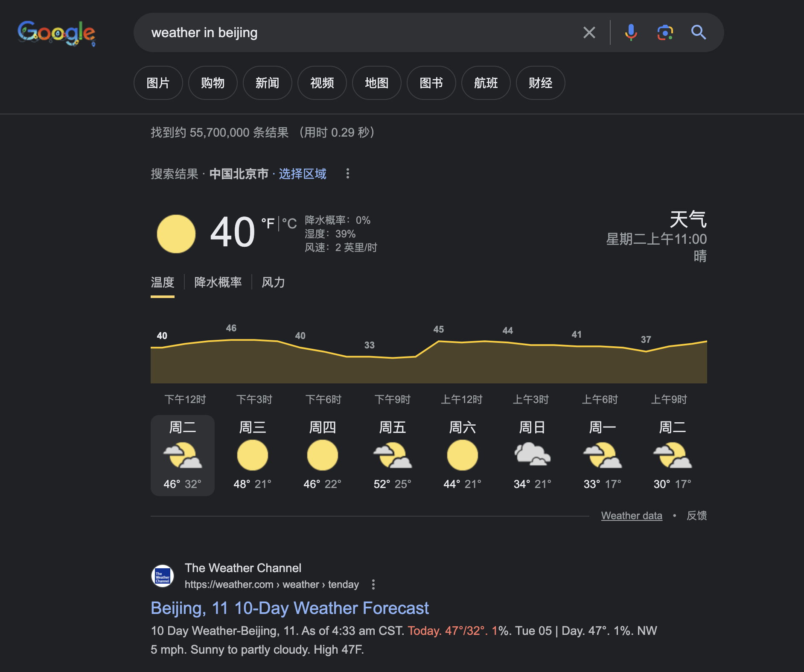This screenshot has width=804, height=672.
Task: Focus the search box containing weather in beijing
Action: click(x=363, y=32)
